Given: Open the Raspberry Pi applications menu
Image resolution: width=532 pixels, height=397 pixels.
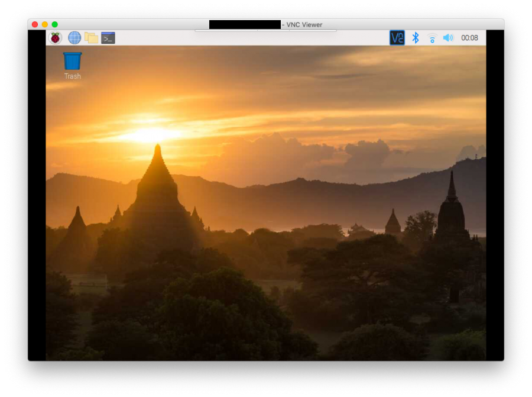Looking at the screenshot, I should (55, 38).
